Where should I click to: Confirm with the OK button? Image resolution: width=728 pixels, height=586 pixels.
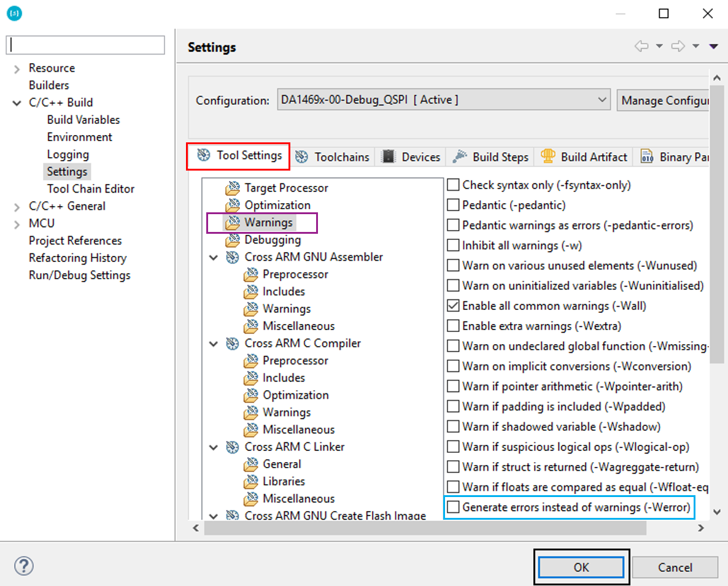click(x=581, y=567)
